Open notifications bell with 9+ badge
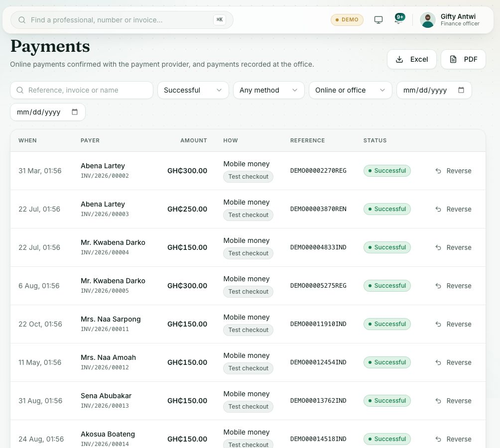This screenshot has height=448, width=500. [399, 19]
